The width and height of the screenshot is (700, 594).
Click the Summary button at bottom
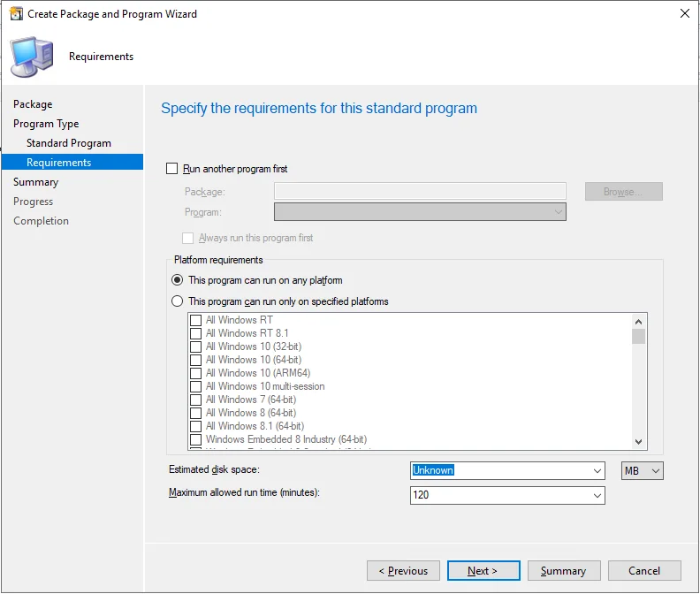point(564,571)
